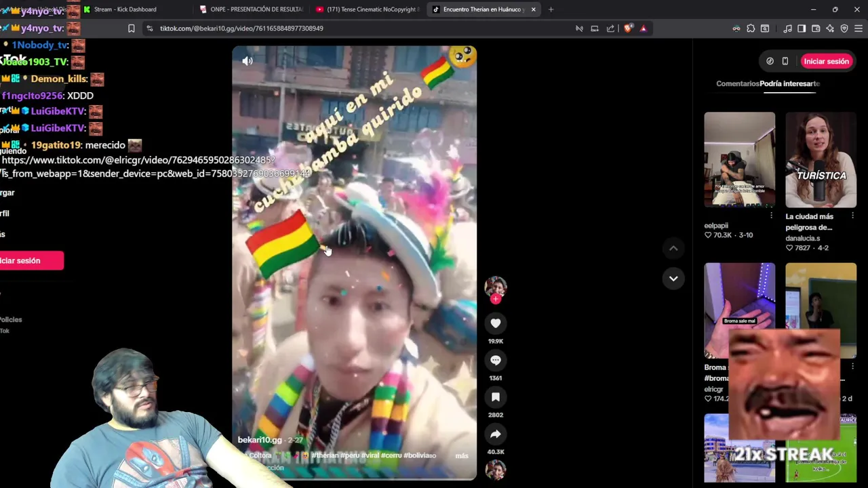Click the share page icon in address bar
The width and height of the screenshot is (868, 488).
(x=610, y=28)
